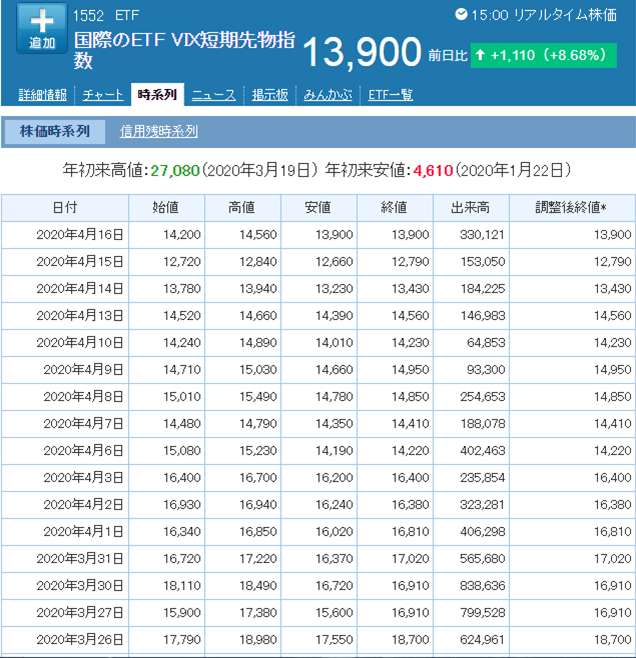
Task: Click the date 2020年4月16日
Action: [80, 235]
